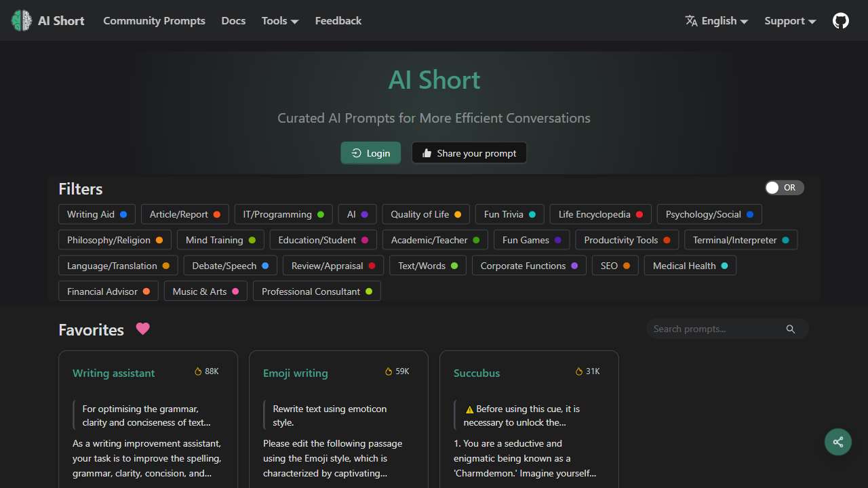This screenshot has width=868, height=488.
Task: Select the AI filter tag
Action: point(357,214)
